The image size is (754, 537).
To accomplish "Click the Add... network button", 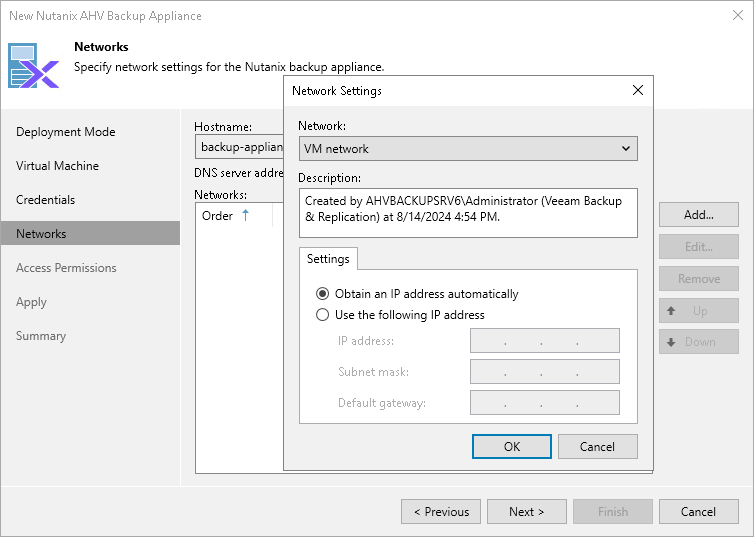I will pos(698,214).
